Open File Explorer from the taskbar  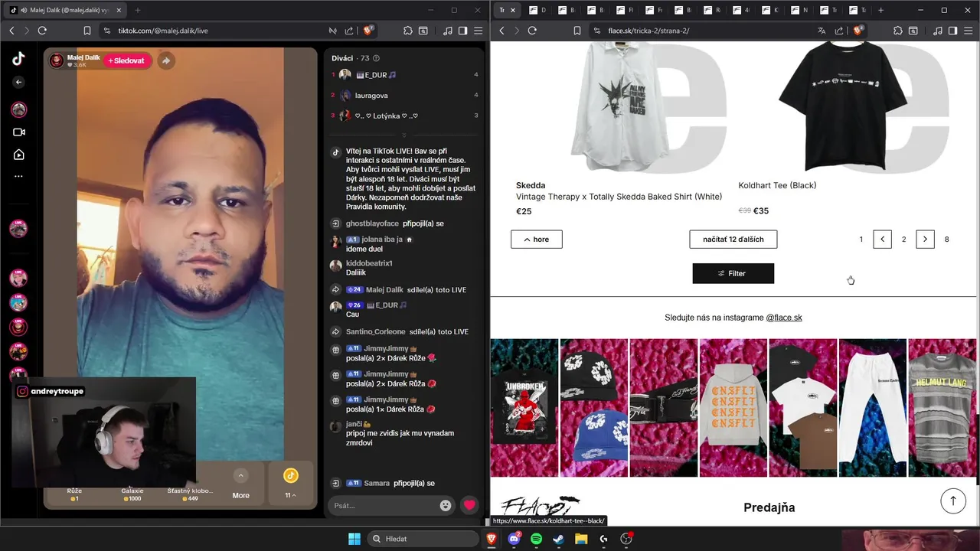pyautogui.click(x=581, y=539)
